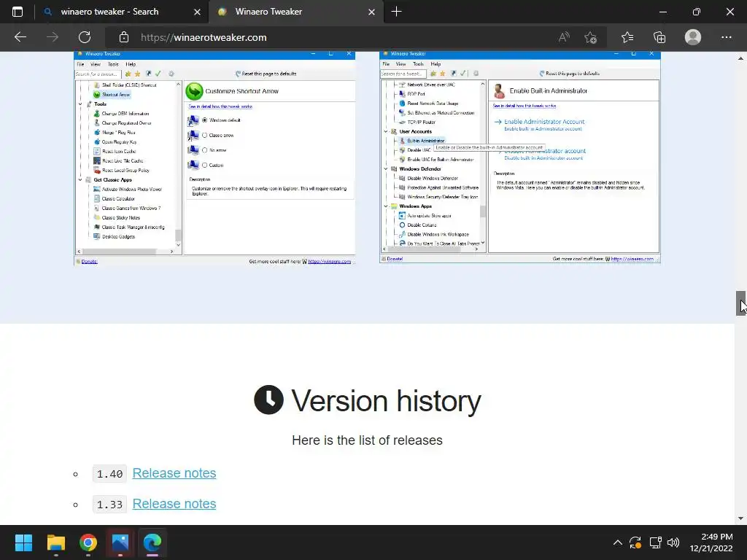Open the Collections panel
This screenshot has height=560, width=747.
tap(659, 37)
